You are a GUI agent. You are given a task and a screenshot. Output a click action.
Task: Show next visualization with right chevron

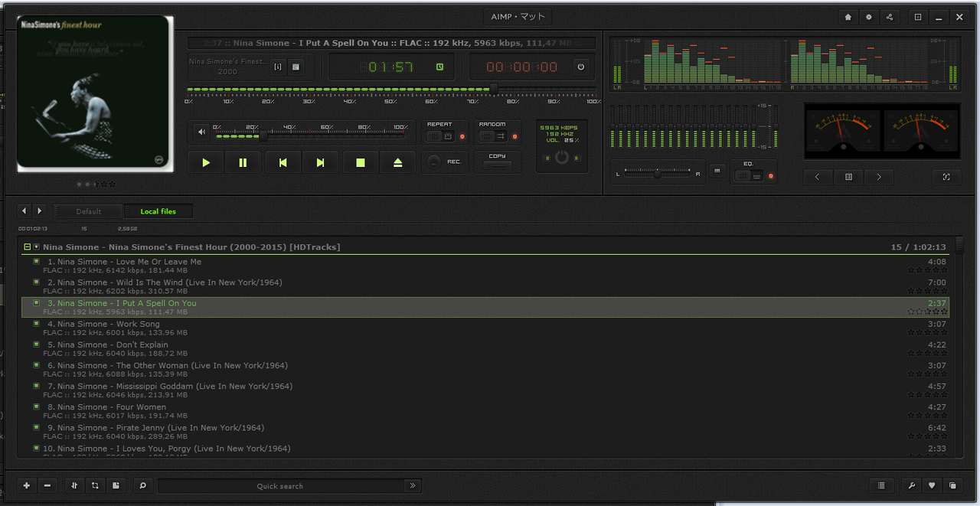coord(878,177)
